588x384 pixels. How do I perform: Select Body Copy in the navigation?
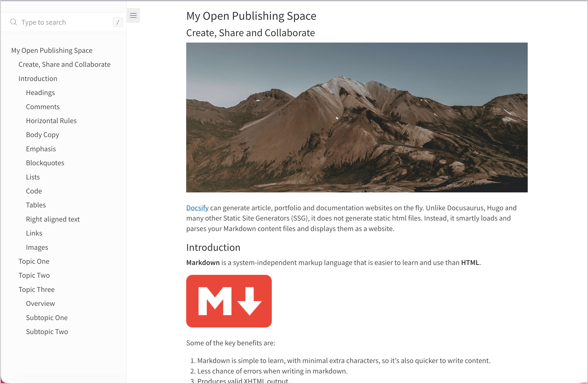coord(42,134)
